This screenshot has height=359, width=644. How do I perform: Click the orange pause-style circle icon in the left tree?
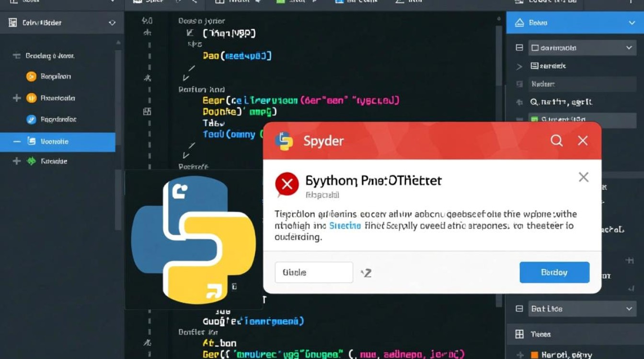click(x=31, y=98)
